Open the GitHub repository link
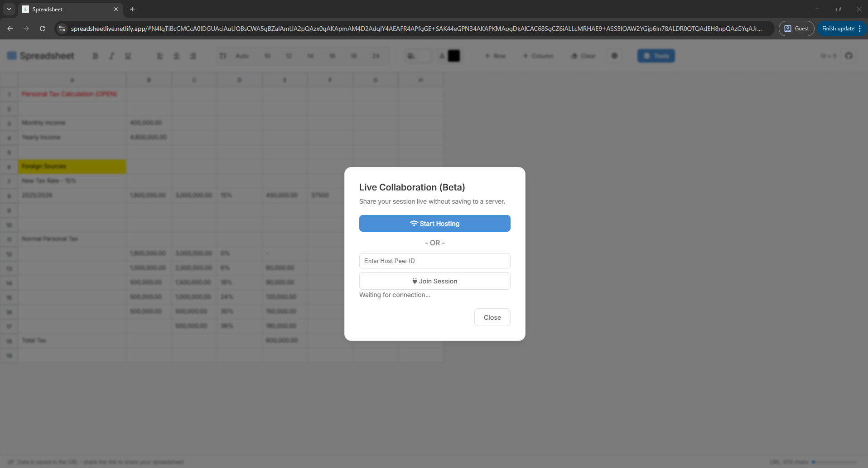 [849, 55]
